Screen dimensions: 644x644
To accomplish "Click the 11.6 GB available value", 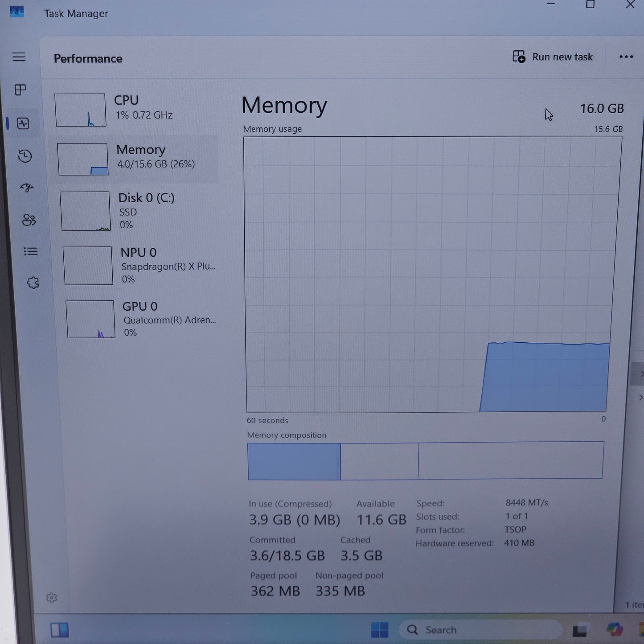I will coord(381,520).
